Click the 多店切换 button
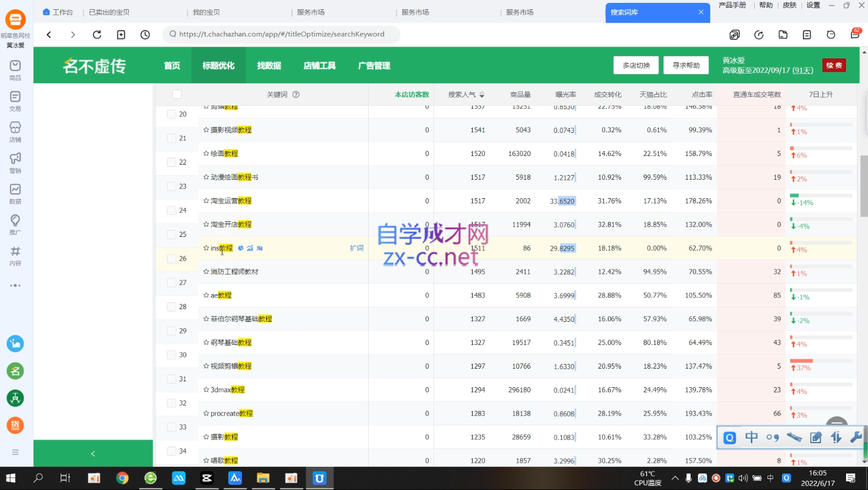This screenshot has width=868, height=490. [636, 65]
